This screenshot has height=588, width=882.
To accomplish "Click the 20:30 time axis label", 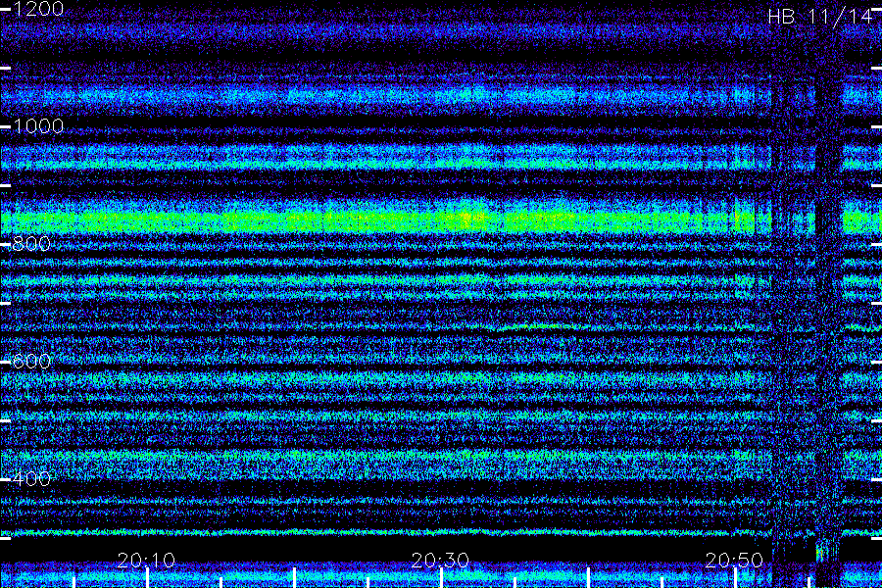I will pos(440,560).
